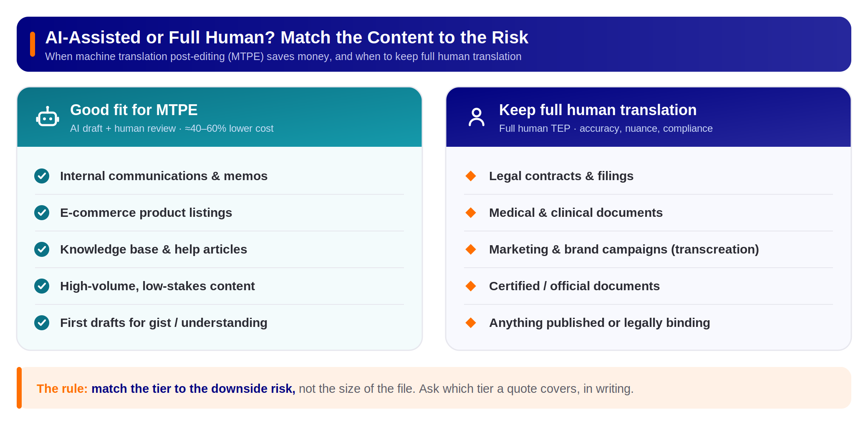
Task: Click the checkmark beside First drafts for gist
Action: click(42, 323)
